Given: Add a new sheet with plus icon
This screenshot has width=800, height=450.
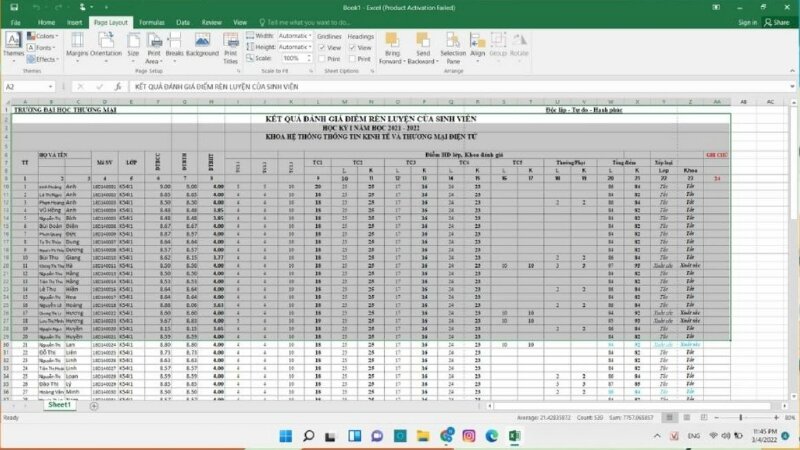Looking at the screenshot, I should [94, 406].
